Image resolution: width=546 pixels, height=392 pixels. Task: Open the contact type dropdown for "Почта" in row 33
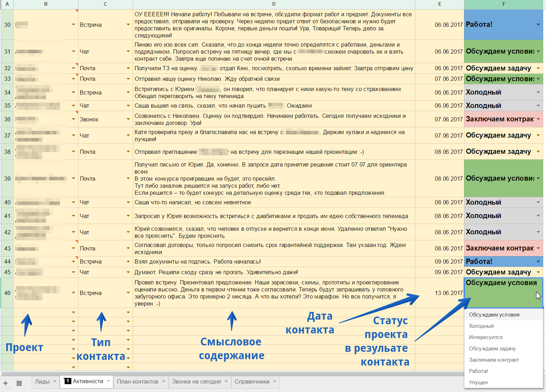[x=128, y=79]
